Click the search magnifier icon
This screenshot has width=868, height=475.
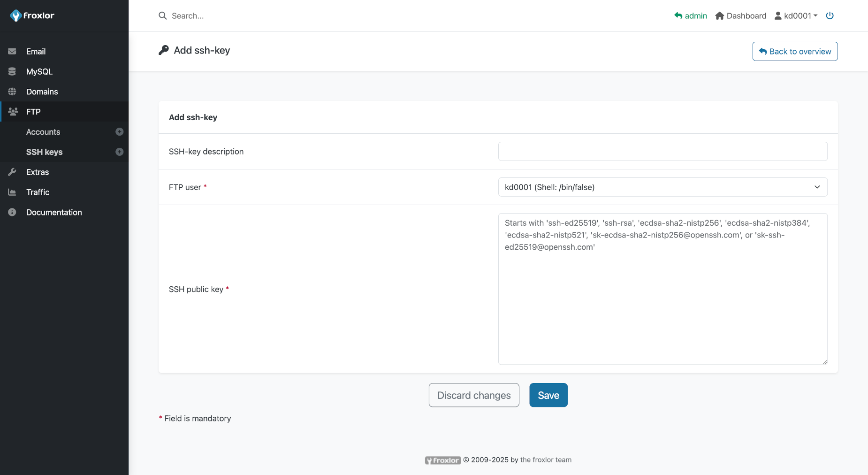click(162, 15)
